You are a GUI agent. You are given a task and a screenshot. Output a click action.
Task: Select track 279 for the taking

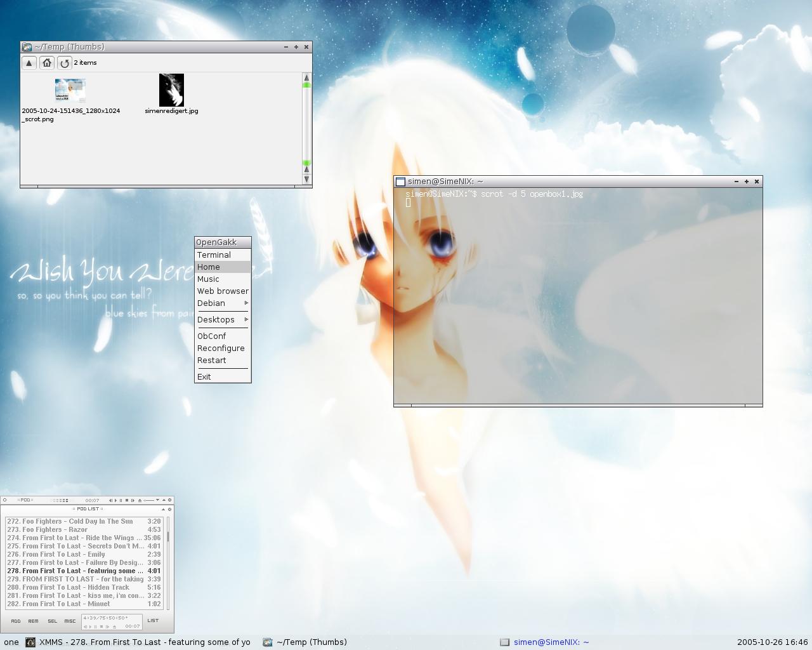pyautogui.click(x=84, y=579)
